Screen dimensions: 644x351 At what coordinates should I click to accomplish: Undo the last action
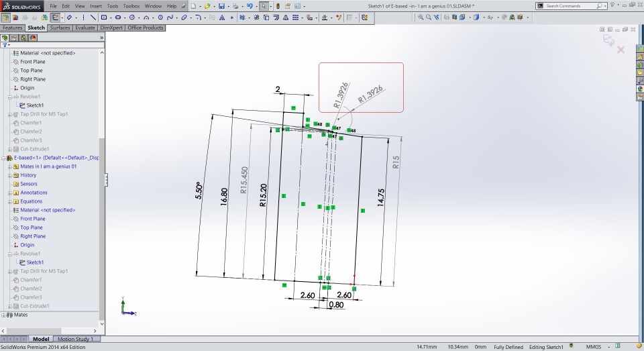coord(250,6)
